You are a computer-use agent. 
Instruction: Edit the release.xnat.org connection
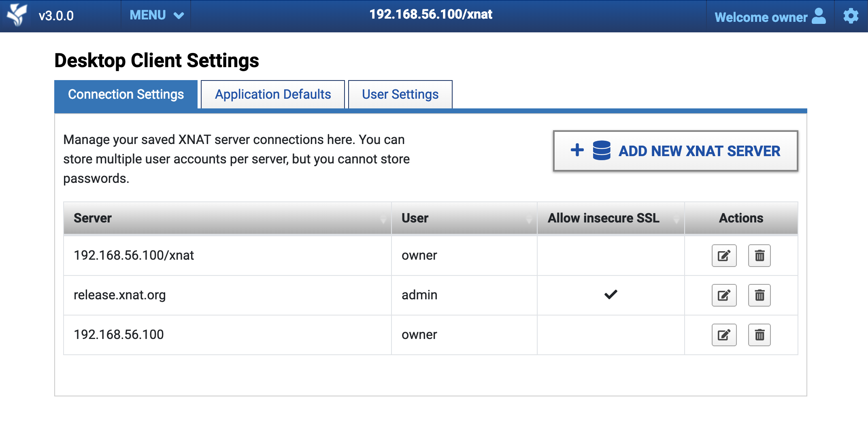(x=724, y=295)
